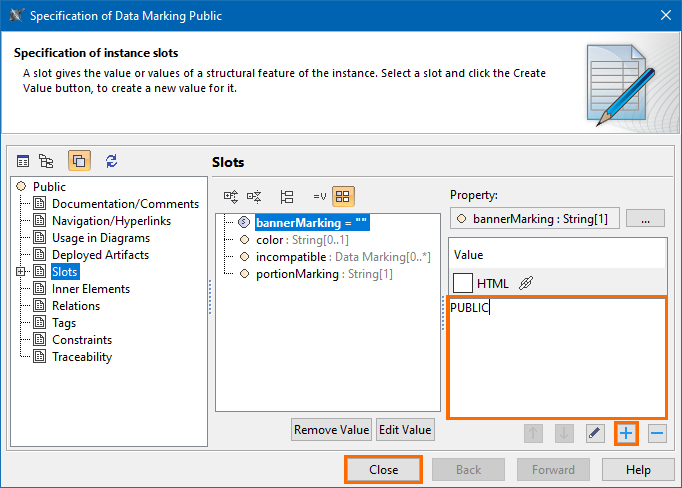Click the plus icon to add value
This screenshot has width=682, height=488.
point(627,433)
